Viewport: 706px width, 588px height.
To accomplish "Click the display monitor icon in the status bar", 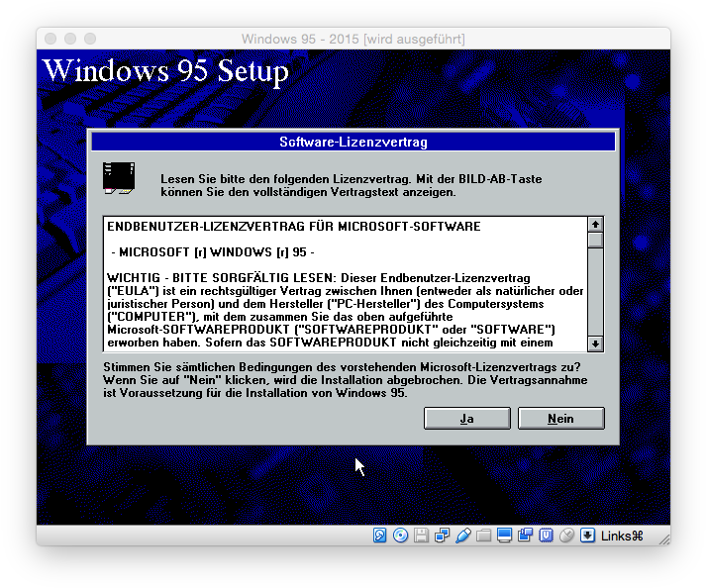I will [x=504, y=536].
